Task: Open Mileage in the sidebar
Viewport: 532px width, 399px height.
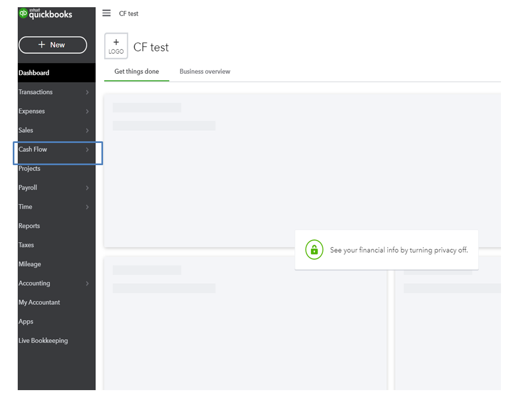Action: tap(29, 264)
